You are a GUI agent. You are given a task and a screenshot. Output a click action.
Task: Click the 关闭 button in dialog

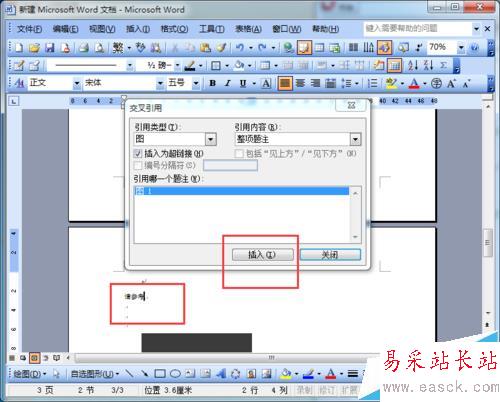coord(330,255)
